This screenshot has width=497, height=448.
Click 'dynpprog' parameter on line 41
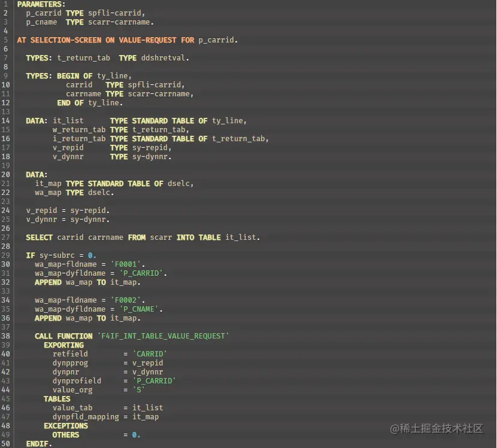(71, 363)
